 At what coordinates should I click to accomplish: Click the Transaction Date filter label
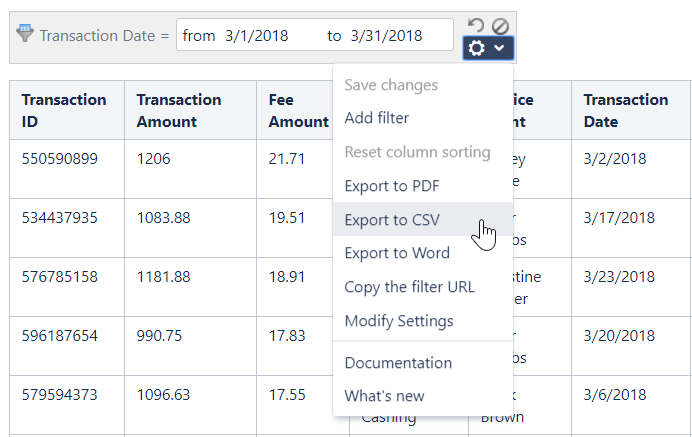click(x=98, y=35)
